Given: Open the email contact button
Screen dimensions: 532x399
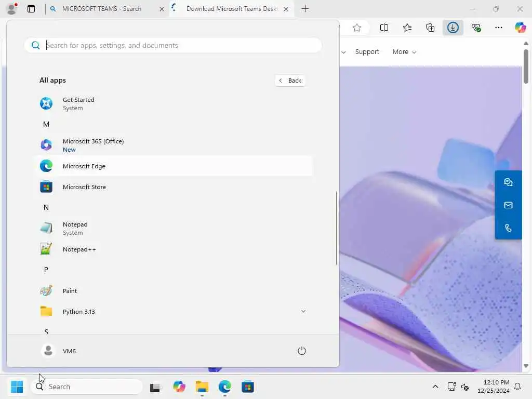Looking at the screenshot, I should click(x=508, y=205).
